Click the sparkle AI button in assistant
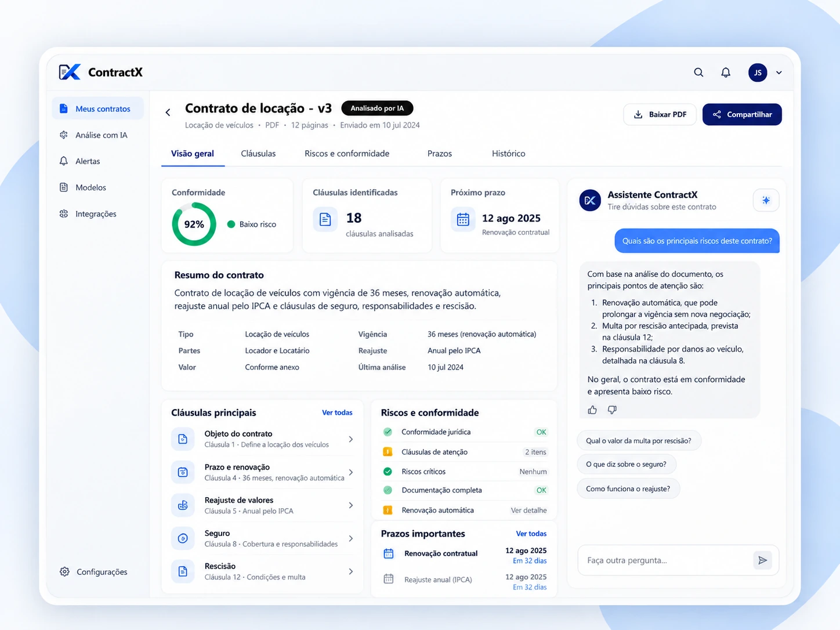Viewport: 840px width, 630px height. coord(766,200)
